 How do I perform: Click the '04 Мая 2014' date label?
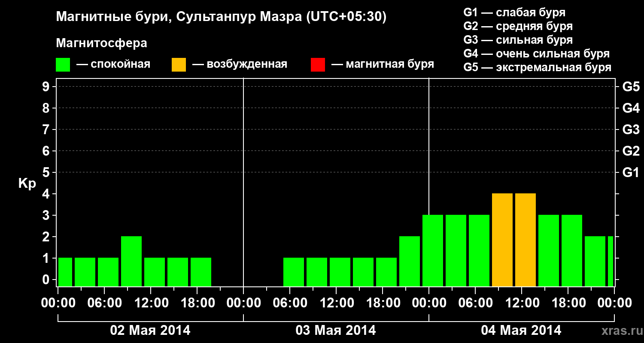pos(521,330)
